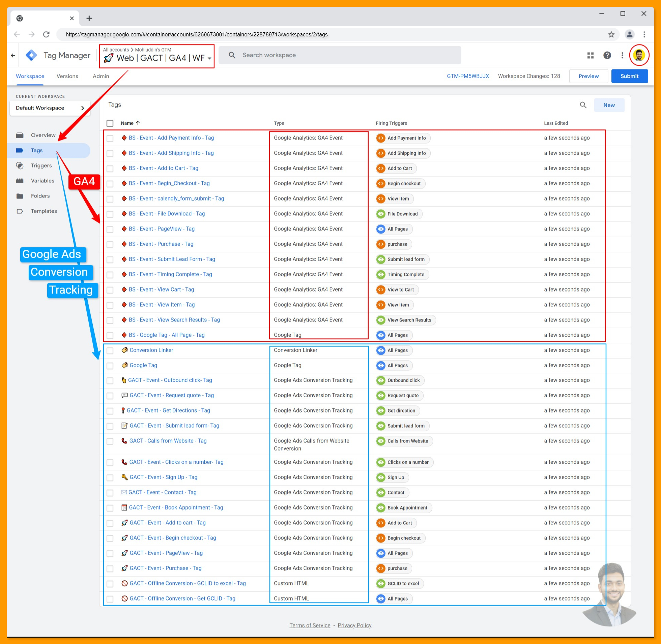This screenshot has width=661, height=644.
Task: Click the Submit button
Action: coord(630,76)
